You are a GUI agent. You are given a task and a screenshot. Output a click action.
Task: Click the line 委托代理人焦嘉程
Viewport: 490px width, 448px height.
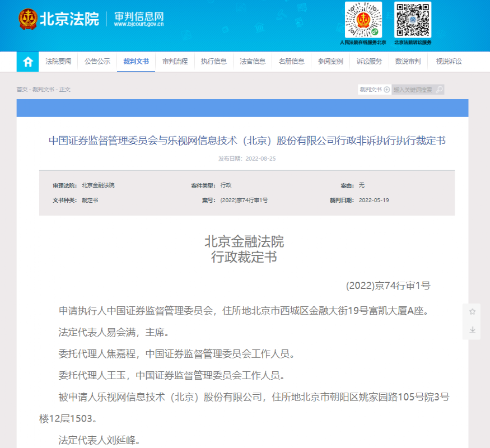tap(176, 354)
